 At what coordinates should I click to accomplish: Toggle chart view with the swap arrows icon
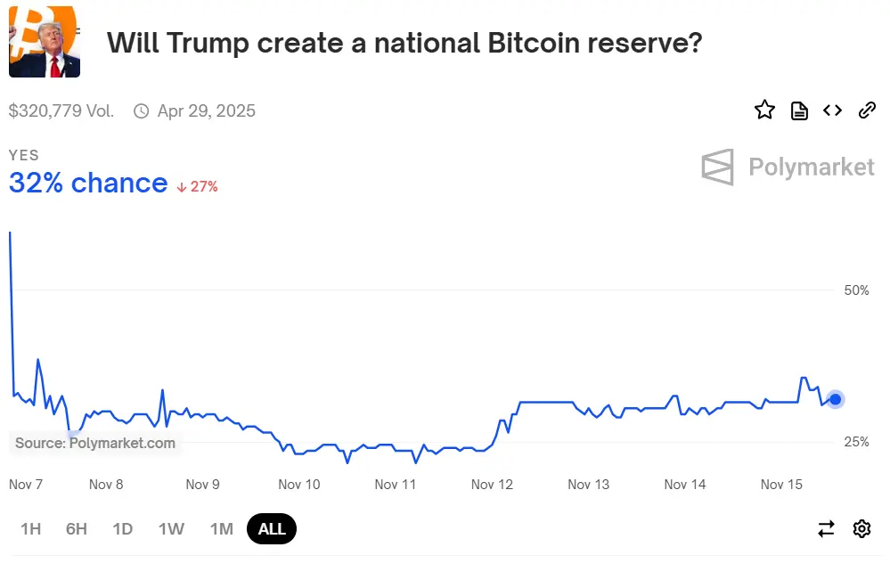(826, 528)
